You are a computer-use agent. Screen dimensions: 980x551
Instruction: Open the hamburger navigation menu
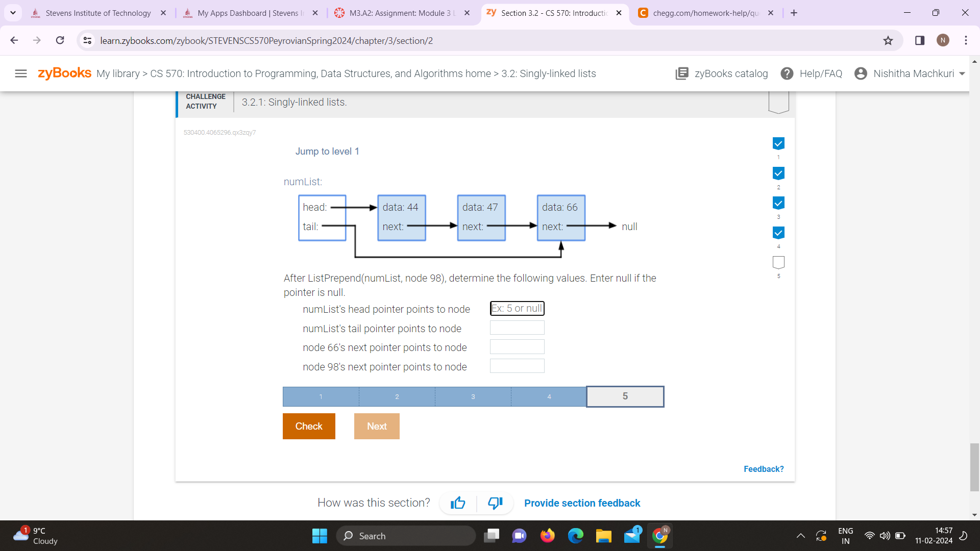[x=21, y=73]
